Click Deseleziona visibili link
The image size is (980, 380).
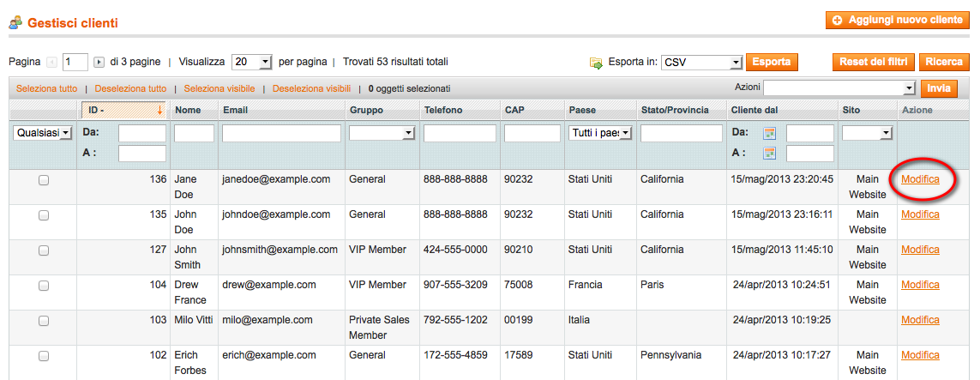[311, 88]
